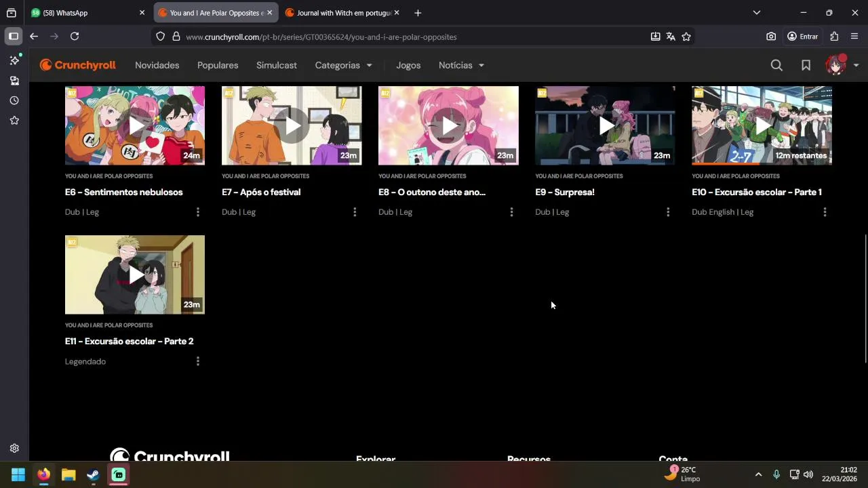The width and height of the screenshot is (868, 488).
Task: Open E7 – Após o festival title link
Action: coord(261,192)
